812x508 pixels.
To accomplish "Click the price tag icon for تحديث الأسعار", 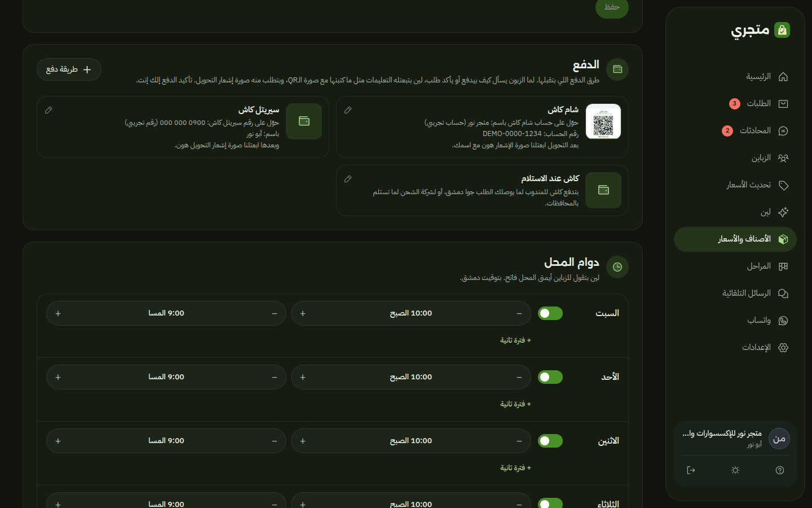I will pos(783,185).
